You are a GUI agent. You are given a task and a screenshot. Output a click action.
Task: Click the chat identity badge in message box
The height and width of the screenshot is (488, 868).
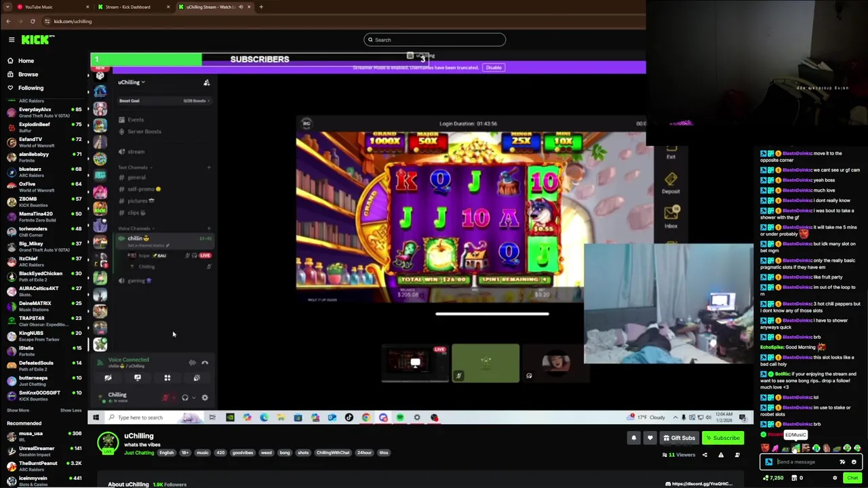click(769, 462)
